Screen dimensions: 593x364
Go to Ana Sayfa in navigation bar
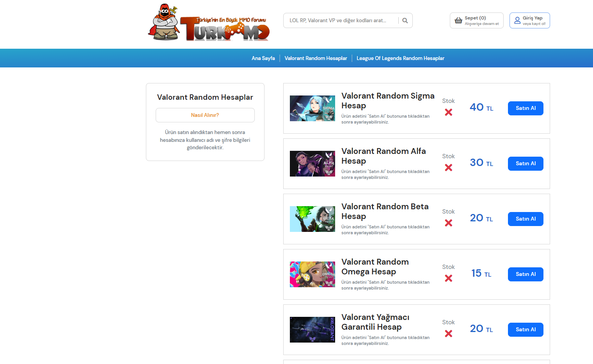[263, 58]
